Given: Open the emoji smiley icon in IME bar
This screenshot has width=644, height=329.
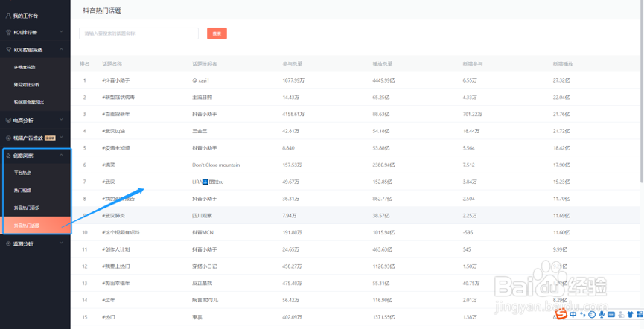Looking at the screenshot, I should (x=592, y=315).
